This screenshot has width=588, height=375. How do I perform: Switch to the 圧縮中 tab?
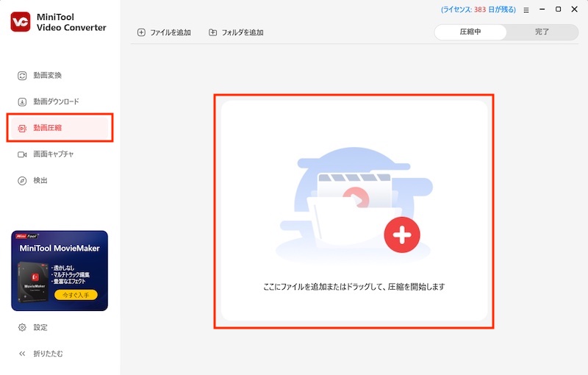point(470,32)
